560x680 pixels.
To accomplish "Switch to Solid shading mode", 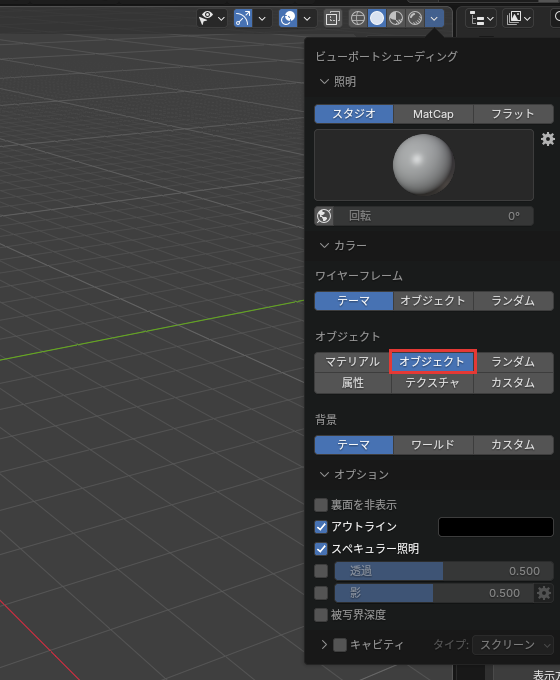I will point(377,18).
